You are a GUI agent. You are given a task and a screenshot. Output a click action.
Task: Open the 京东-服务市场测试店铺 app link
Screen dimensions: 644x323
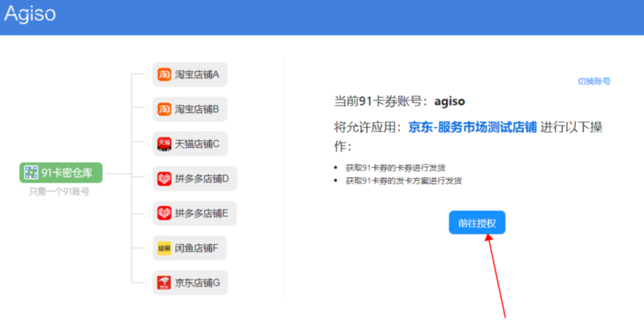(473, 127)
